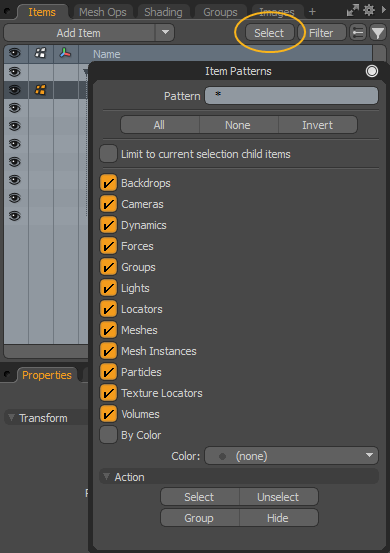This screenshot has height=553, width=390.
Task: Click the expand panel arrows icon
Action: [352, 10]
